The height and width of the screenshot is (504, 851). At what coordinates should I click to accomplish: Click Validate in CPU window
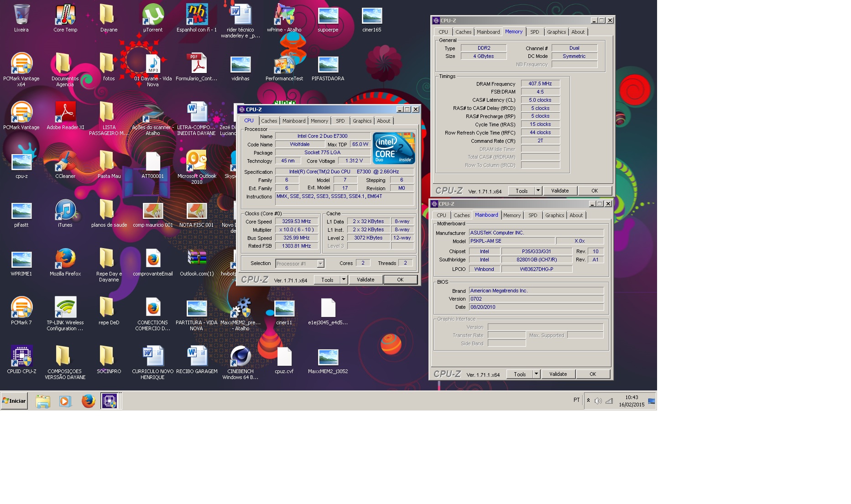point(365,280)
